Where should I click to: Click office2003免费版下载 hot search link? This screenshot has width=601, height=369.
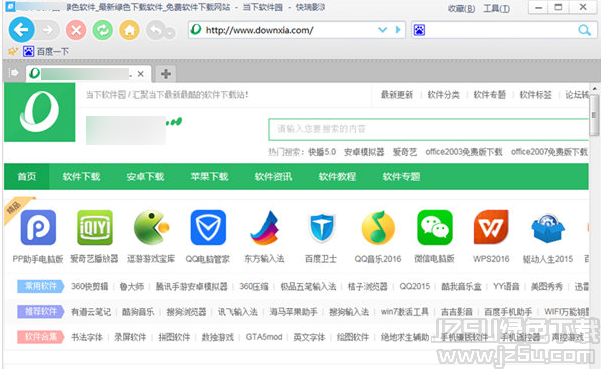coord(464,152)
